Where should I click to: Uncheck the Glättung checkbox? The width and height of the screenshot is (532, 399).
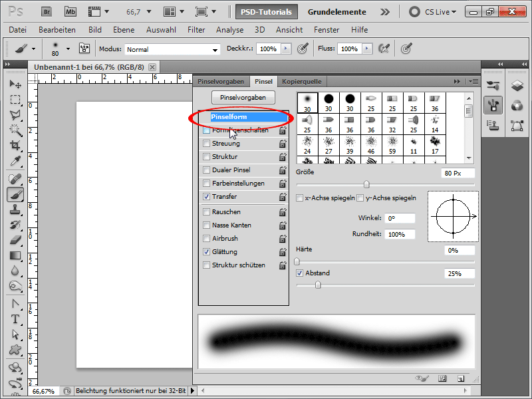point(206,252)
